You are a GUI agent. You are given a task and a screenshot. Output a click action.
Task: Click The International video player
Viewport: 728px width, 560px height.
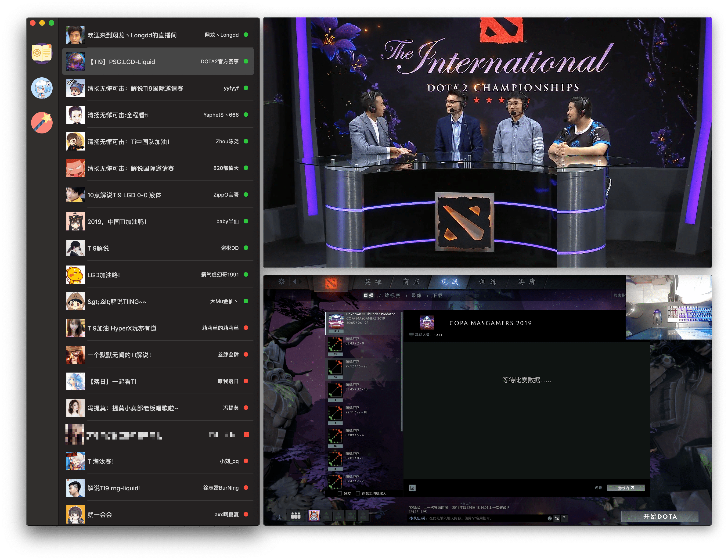[487, 143]
